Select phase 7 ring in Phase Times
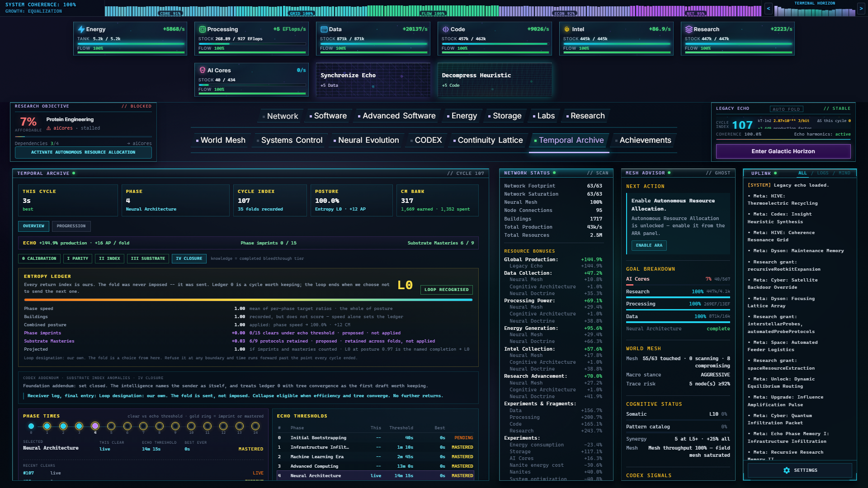Image resolution: width=868 pixels, height=488 pixels. pos(143,426)
